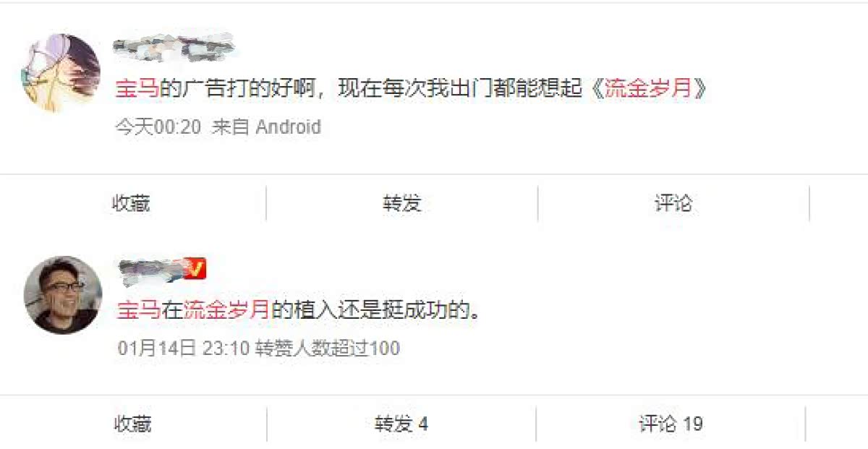The height and width of the screenshot is (449, 868).
Task: Open the 流金岁月 link in first post
Action: 647,88
